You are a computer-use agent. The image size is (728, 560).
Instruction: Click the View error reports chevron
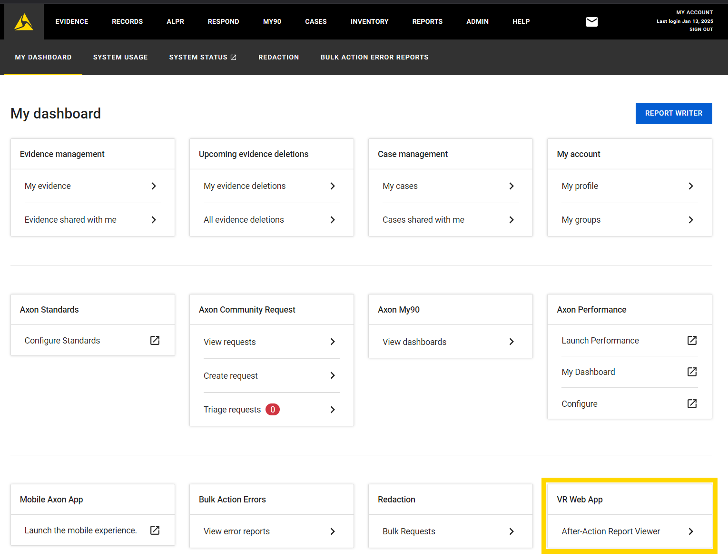[333, 531]
